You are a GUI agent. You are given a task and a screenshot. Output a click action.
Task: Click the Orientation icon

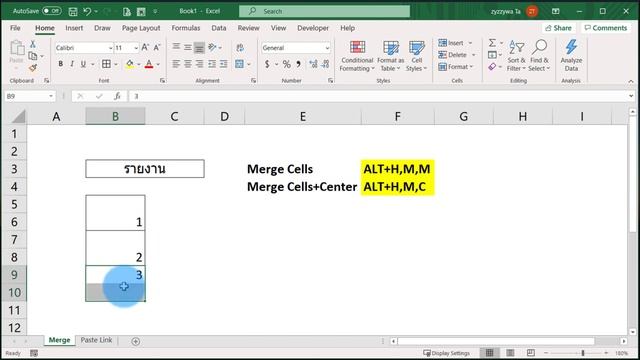pyautogui.click(x=212, y=47)
